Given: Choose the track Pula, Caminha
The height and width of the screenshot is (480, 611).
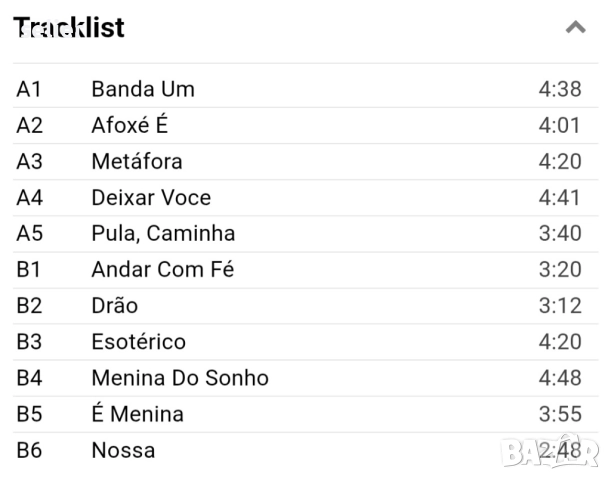Looking at the screenshot, I should pos(163,233).
